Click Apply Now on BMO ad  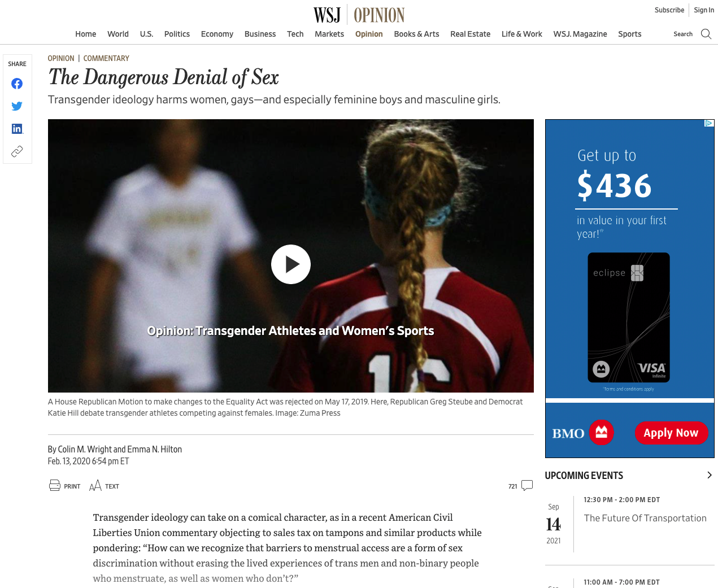point(671,433)
